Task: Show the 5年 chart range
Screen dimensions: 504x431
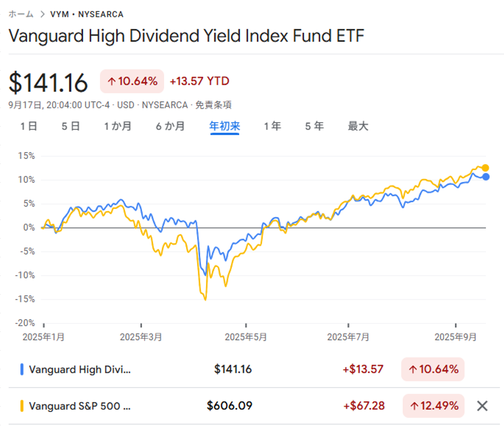Action: pos(315,126)
